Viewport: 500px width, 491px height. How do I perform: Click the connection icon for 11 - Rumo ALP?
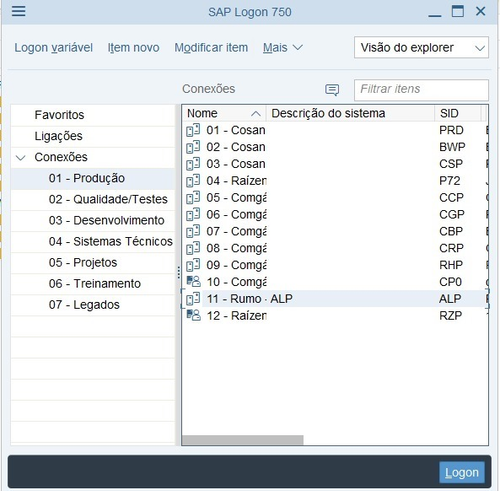[x=193, y=299]
